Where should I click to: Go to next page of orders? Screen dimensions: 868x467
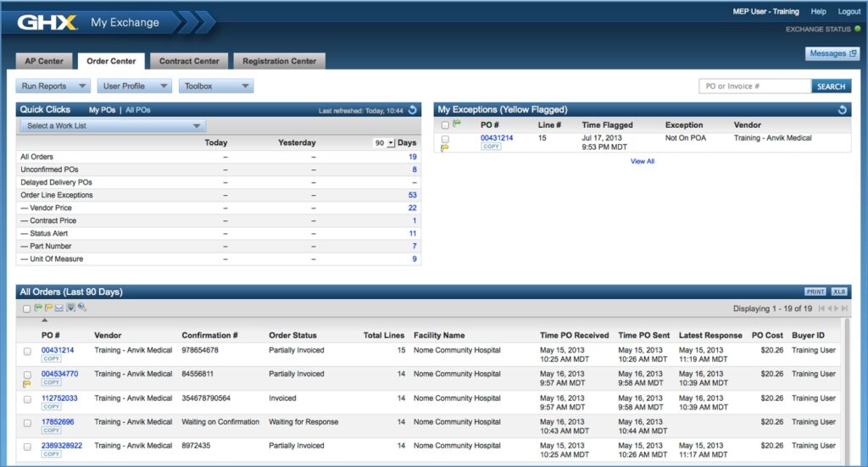click(x=837, y=309)
